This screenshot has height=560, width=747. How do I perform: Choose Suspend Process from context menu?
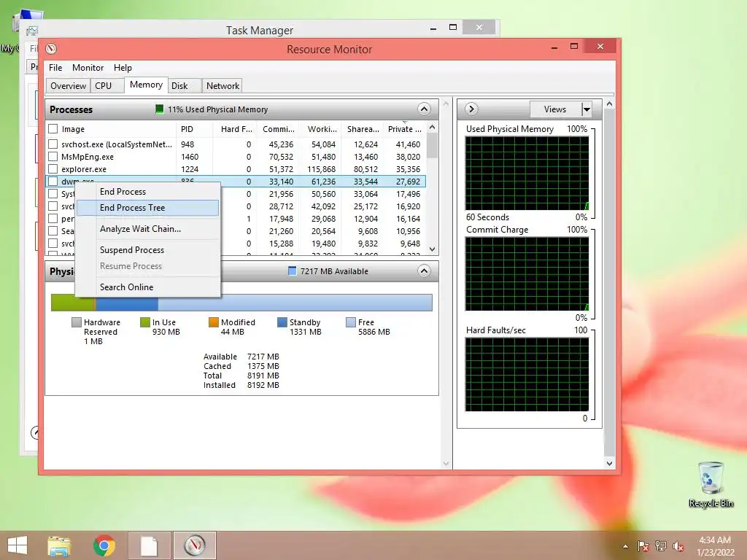(147, 249)
